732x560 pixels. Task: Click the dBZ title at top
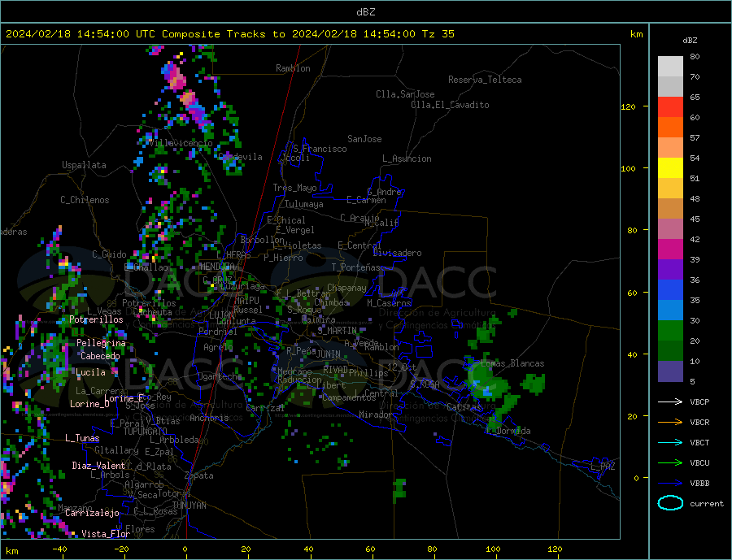[x=365, y=12]
